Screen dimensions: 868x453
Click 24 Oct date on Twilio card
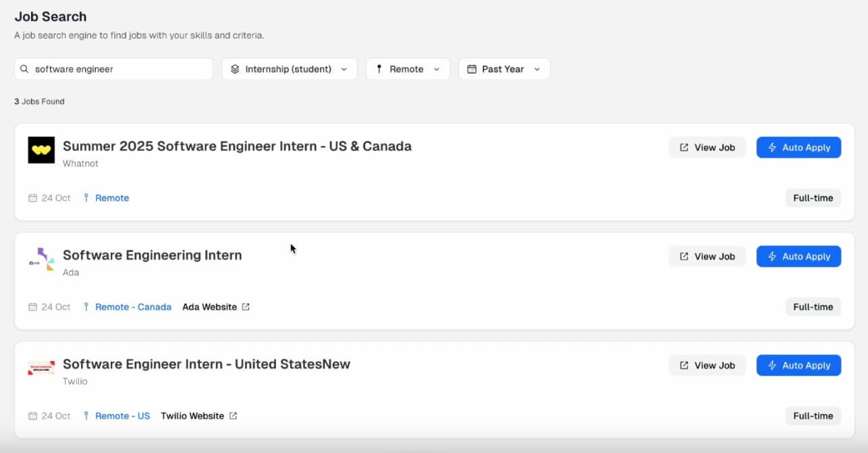(56, 416)
